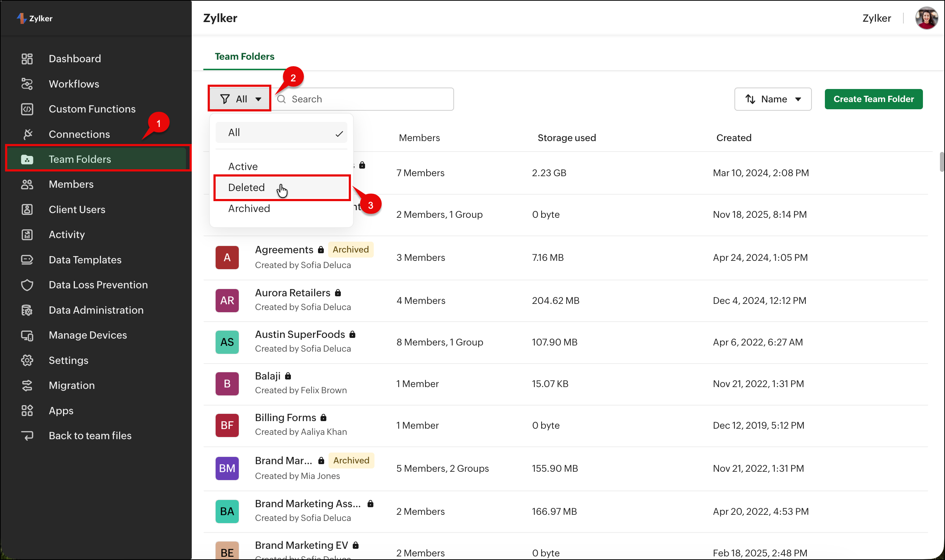This screenshot has height=560, width=945.
Task: Choose the Archived filter option
Action: (249, 208)
